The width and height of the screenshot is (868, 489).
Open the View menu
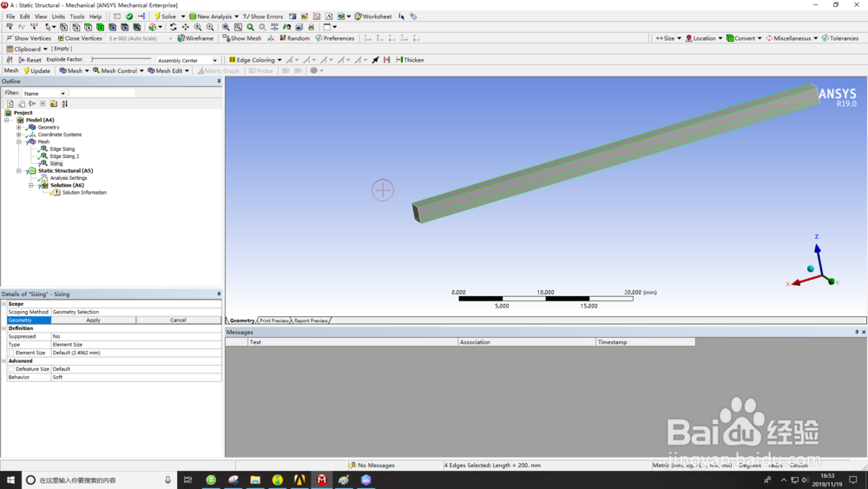click(x=41, y=17)
